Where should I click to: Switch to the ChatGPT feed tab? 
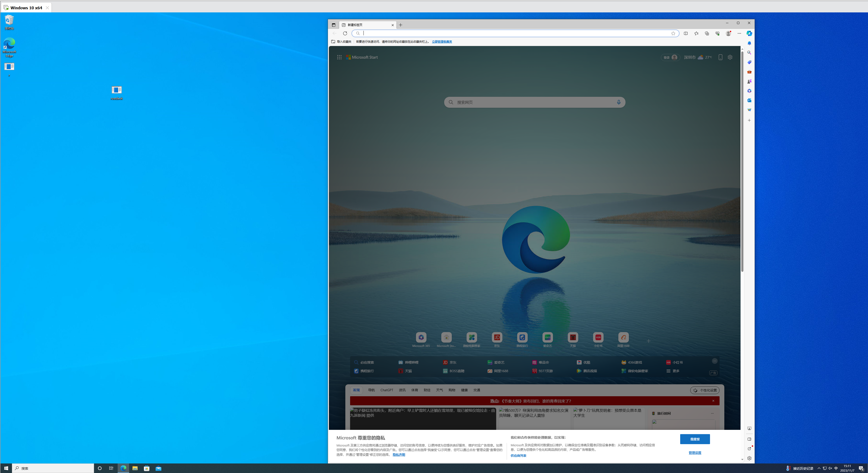(386, 390)
